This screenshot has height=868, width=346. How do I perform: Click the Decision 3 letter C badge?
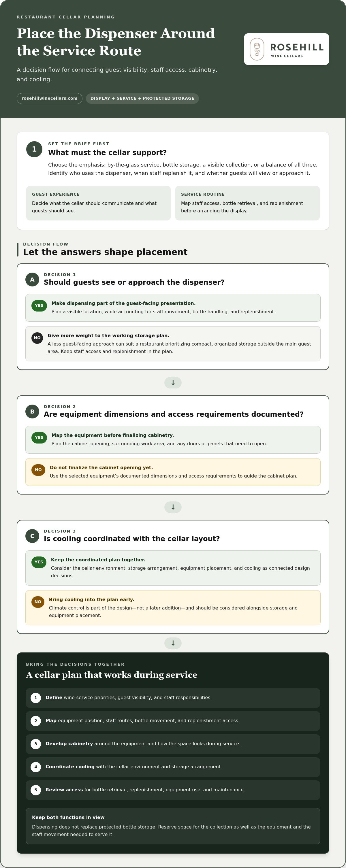32,536
